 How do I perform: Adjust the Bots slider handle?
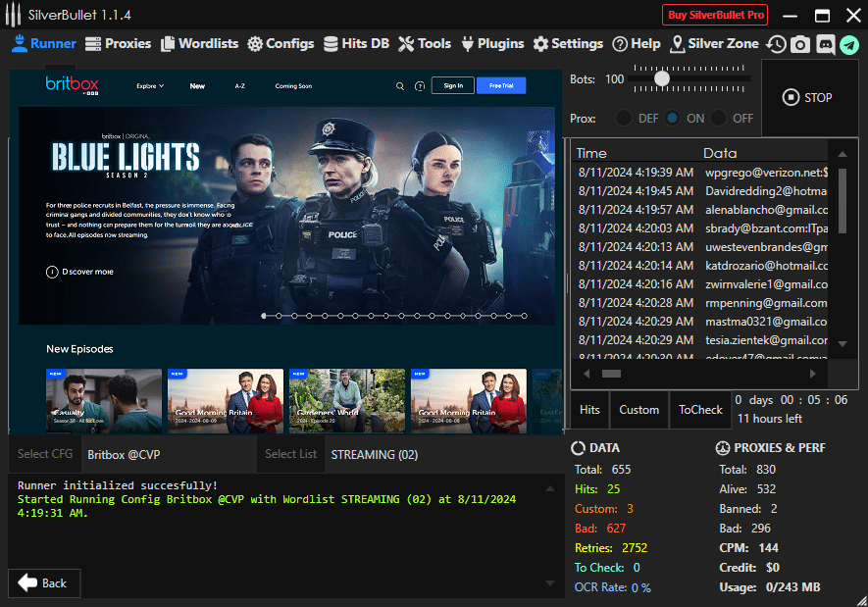tap(661, 79)
